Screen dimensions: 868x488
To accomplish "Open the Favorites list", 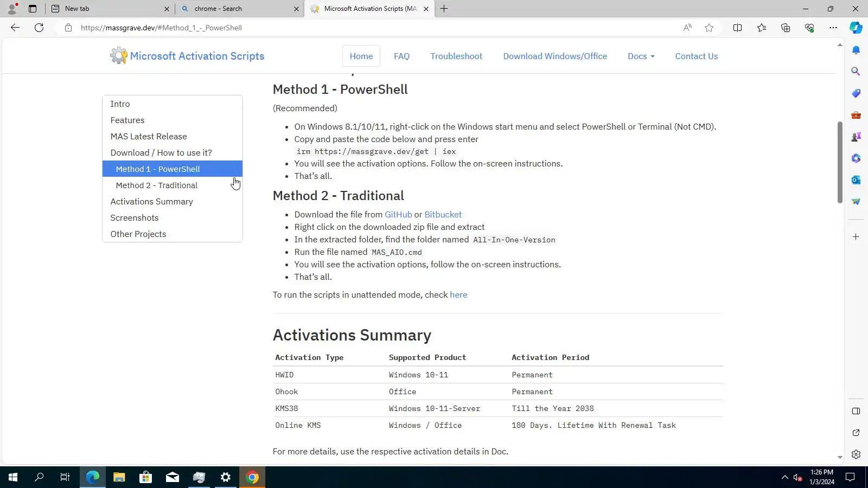I will tap(762, 28).
